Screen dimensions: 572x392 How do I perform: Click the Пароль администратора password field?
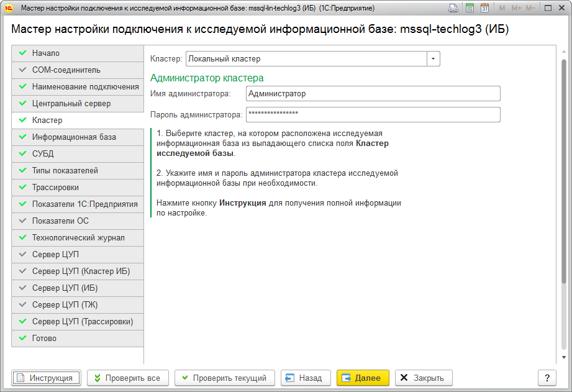[x=373, y=115]
